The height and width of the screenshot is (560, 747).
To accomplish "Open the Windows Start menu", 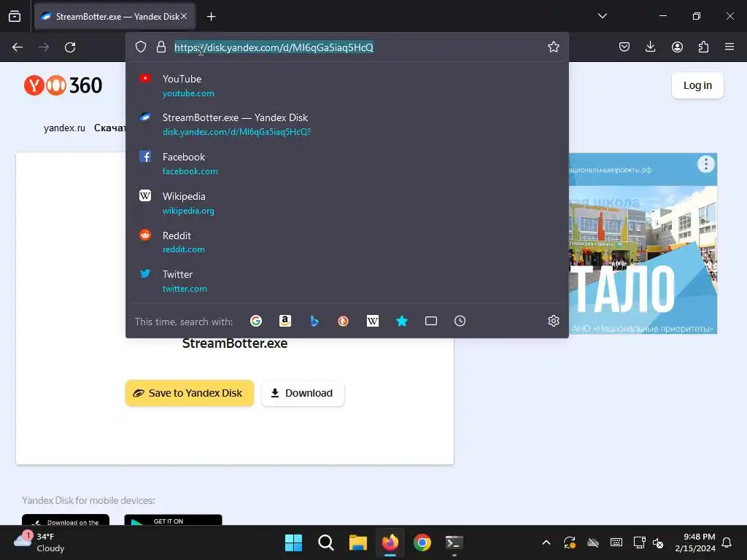I will click(293, 542).
